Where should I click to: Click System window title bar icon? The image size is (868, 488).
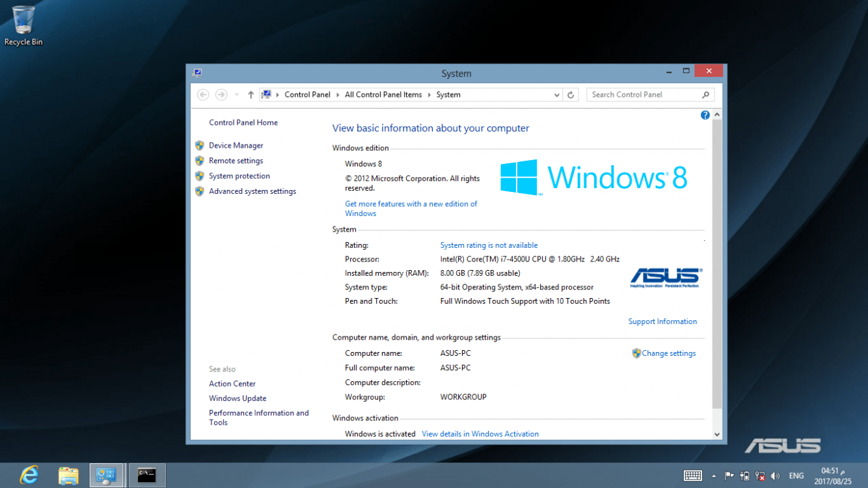[x=197, y=73]
